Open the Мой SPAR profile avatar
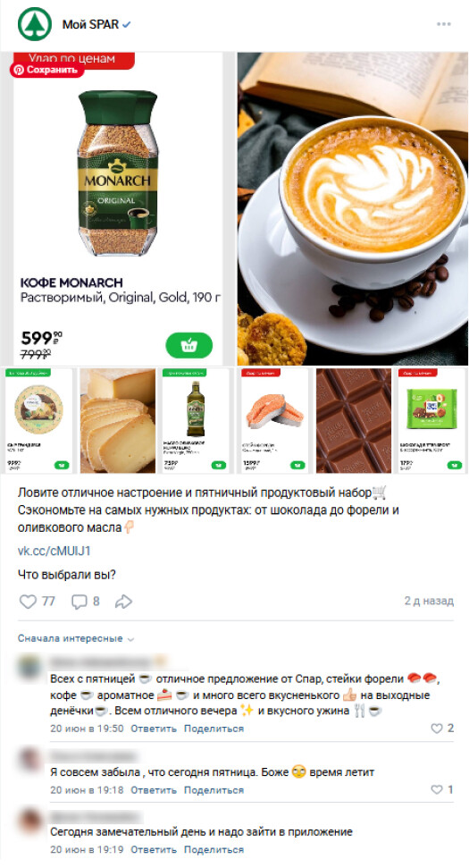The image size is (469, 868). pos(34,24)
